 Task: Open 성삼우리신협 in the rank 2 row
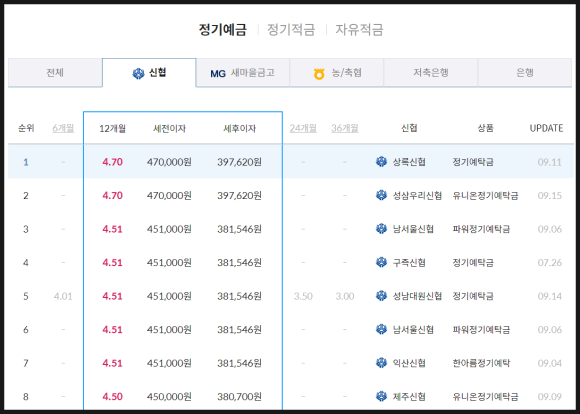click(x=417, y=195)
